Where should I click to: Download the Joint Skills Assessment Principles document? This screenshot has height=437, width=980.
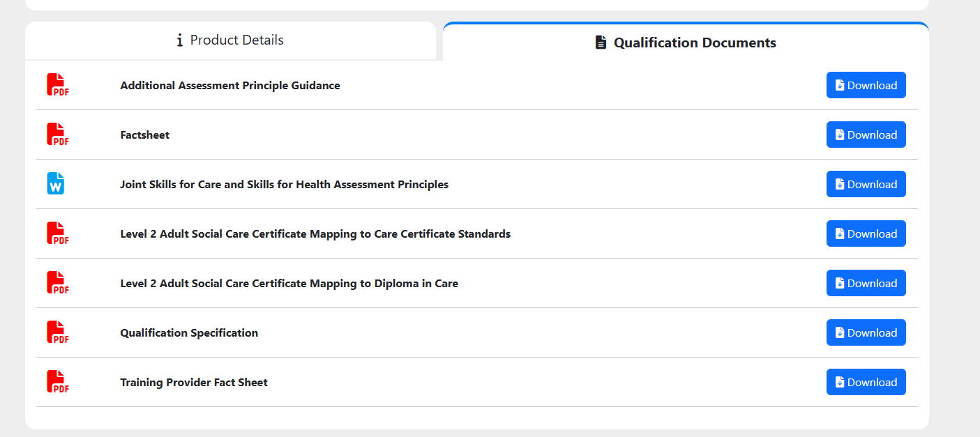[x=866, y=183]
